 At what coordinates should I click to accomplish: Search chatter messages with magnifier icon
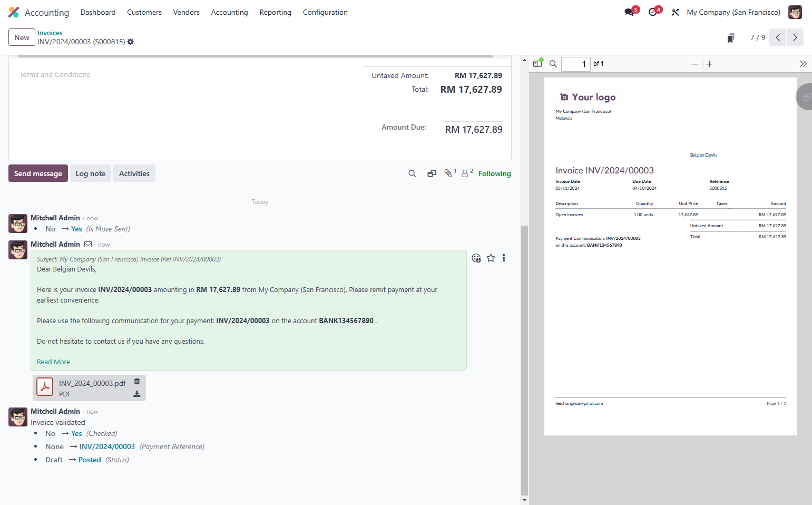click(x=412, y=173)
